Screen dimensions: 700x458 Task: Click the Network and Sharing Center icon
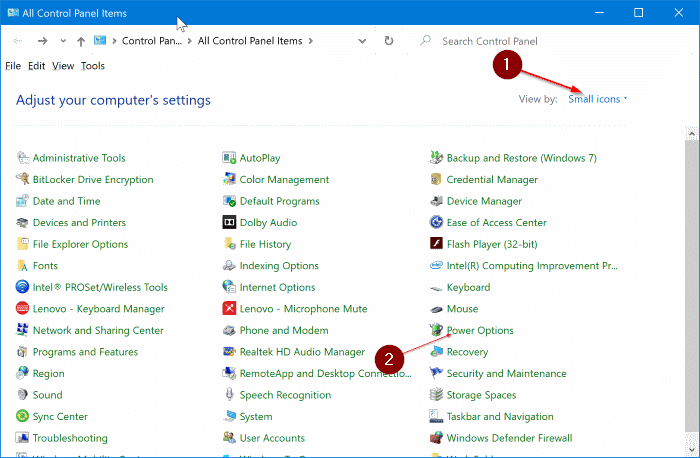22,330
